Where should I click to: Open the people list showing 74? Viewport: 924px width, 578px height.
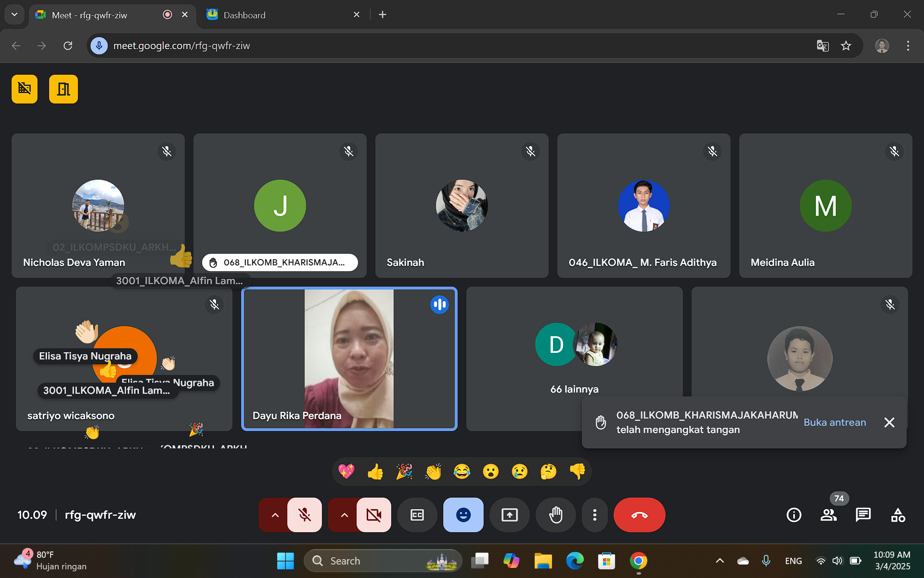pos(828,515)
